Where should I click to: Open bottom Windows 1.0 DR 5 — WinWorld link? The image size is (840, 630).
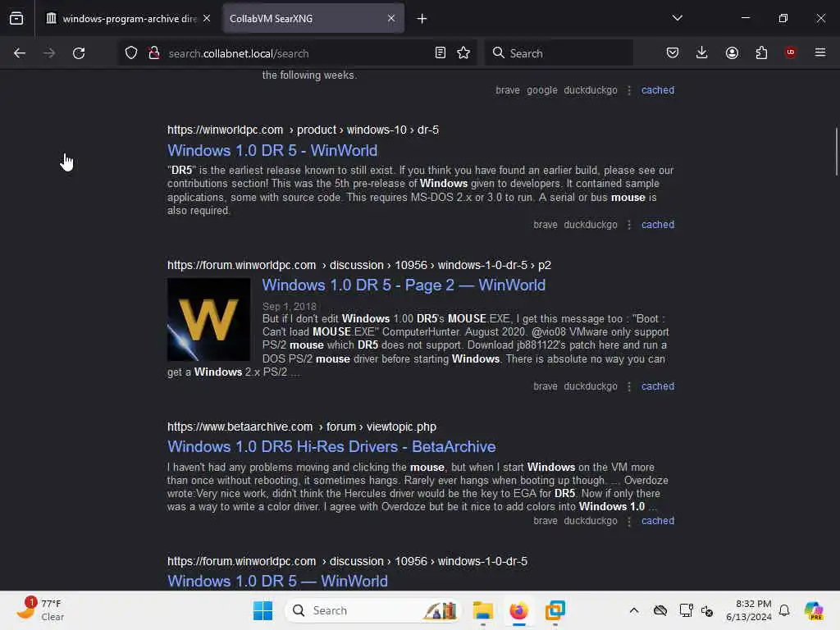(x=277, y=582)
